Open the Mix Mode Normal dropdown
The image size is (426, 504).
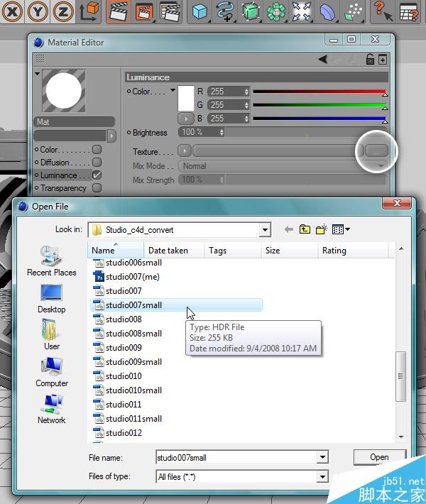pos(283,166)
